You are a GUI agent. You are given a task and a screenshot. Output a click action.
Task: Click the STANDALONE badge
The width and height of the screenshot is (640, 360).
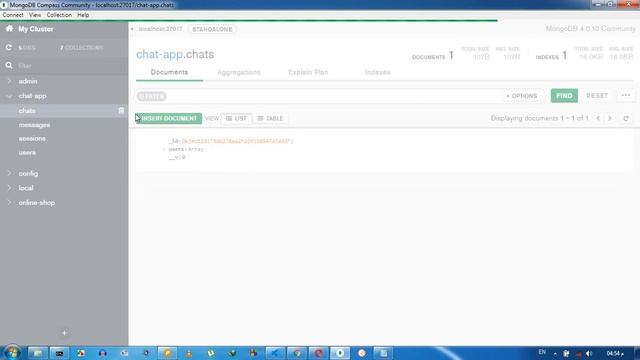(212, 29)
